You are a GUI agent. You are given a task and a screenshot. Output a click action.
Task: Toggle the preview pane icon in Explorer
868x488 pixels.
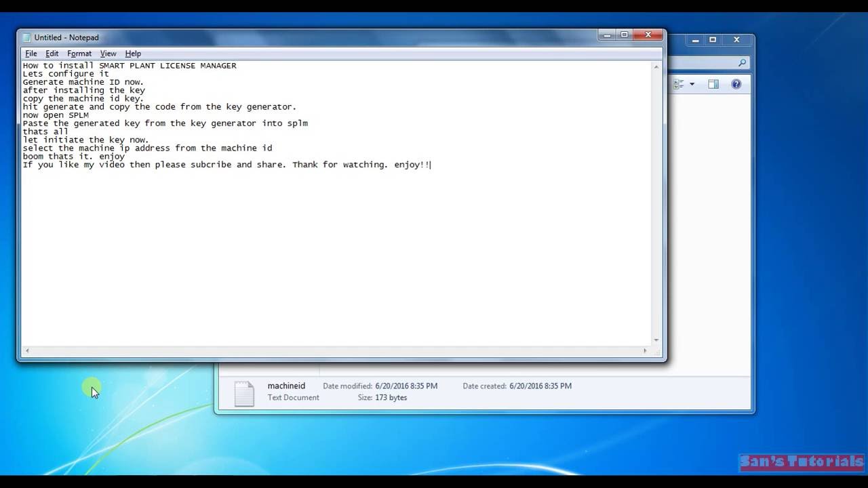[x=713, y=84]
